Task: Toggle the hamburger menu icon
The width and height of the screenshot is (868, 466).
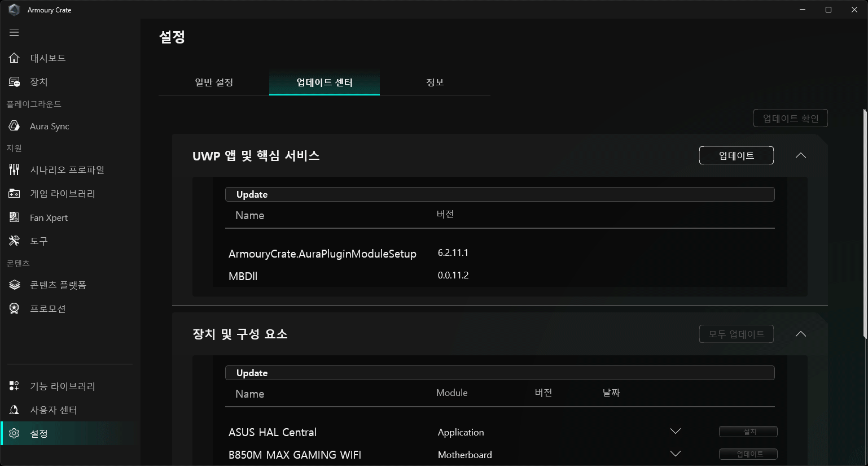Action: pos(14,32)
